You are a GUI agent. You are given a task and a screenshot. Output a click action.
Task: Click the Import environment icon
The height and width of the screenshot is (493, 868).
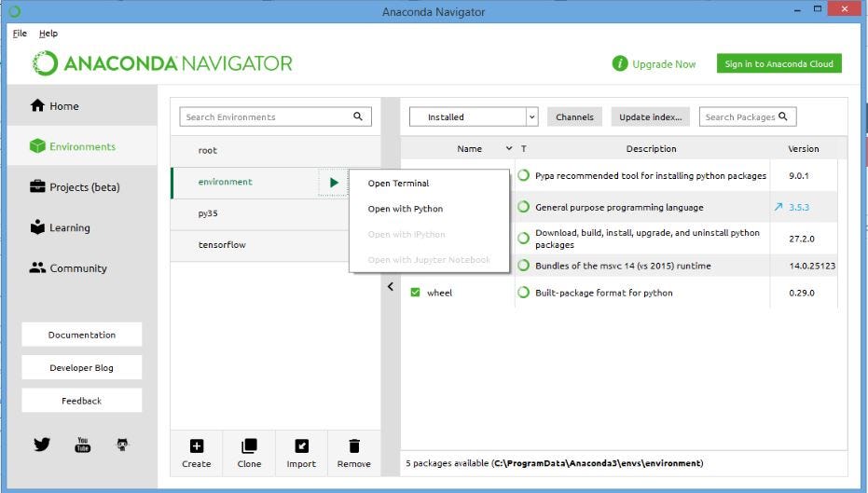(302, 446)
